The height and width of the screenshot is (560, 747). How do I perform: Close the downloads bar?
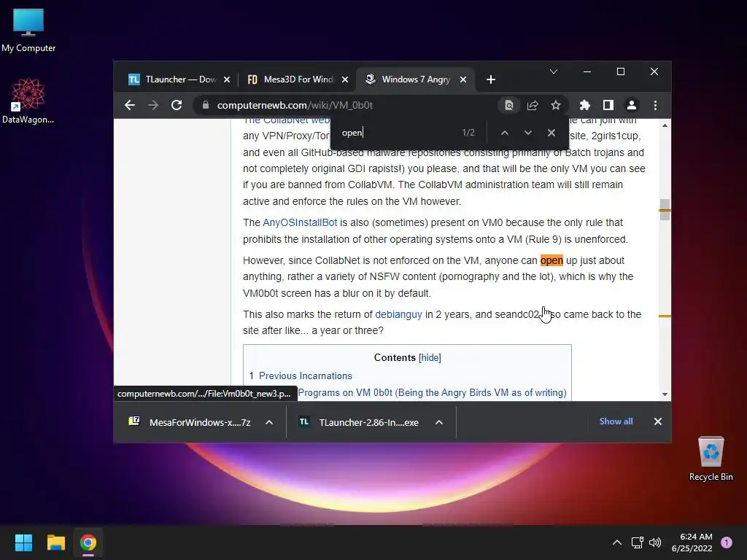[x=657, y=421]
